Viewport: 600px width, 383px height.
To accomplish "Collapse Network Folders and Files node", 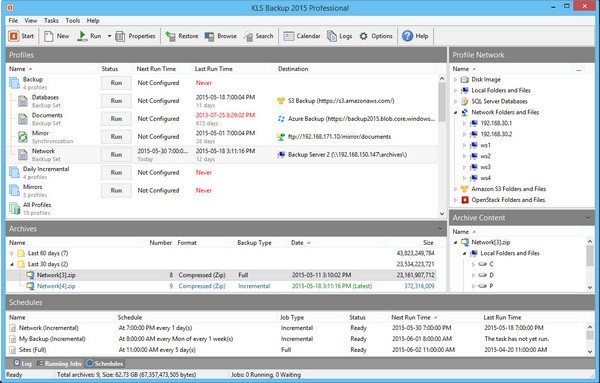I will pyautogui.click(x=455, y=112).
